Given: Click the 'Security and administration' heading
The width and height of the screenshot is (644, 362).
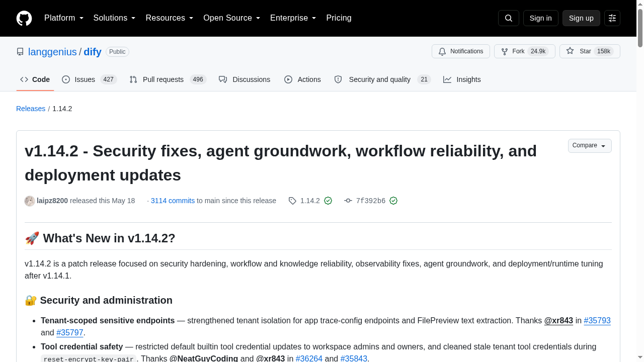Looking at the screenshot, I should point(99,300).
